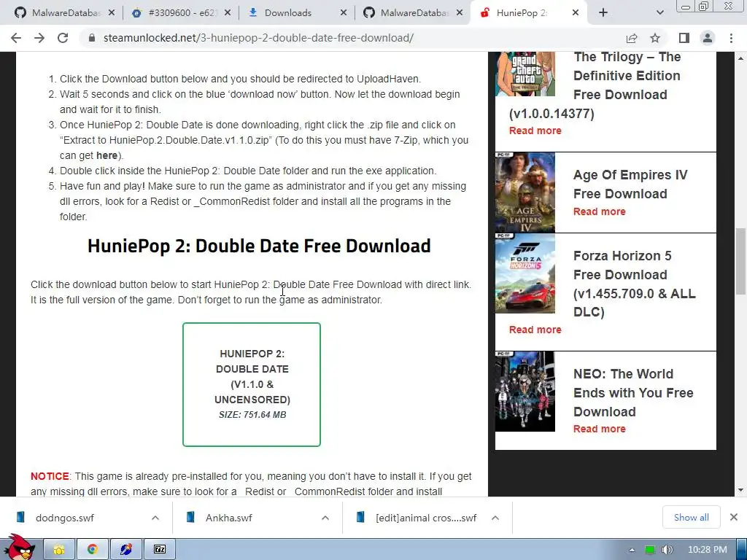Click the HuniePop 2: Double Date Free Download heading
The image size is (747, 560).
[x=259, y=246]
